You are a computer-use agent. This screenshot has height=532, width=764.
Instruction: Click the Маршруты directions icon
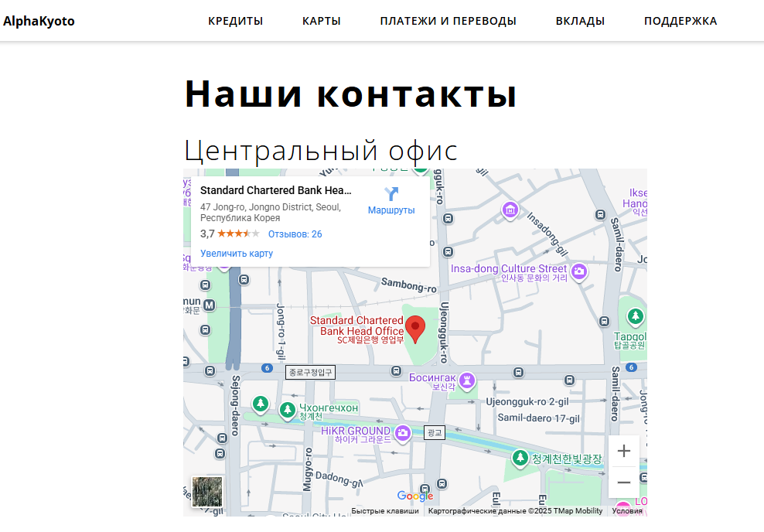391,194
